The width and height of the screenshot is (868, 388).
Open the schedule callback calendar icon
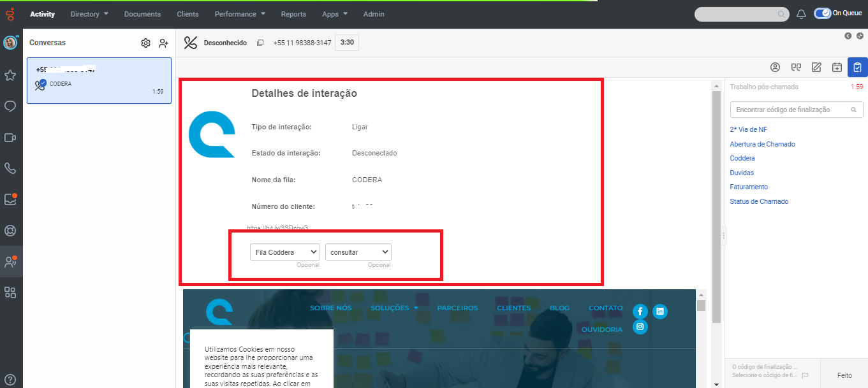click(x=837, y=67)
